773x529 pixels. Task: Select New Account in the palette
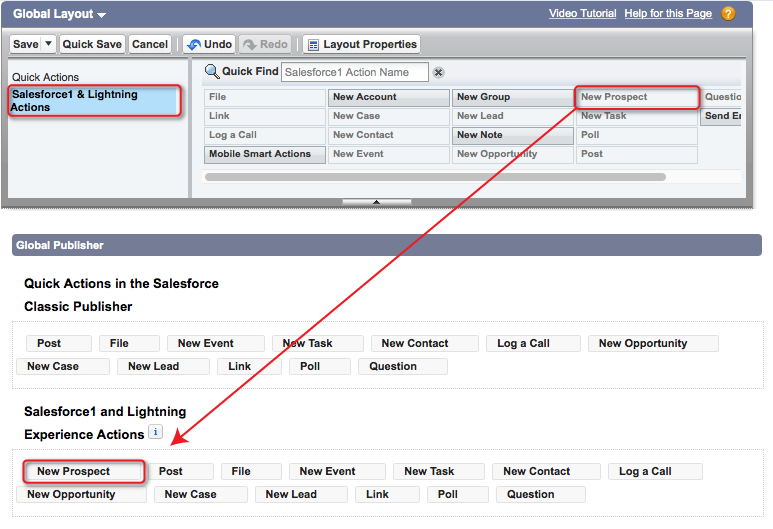click(x=389, y=97)
